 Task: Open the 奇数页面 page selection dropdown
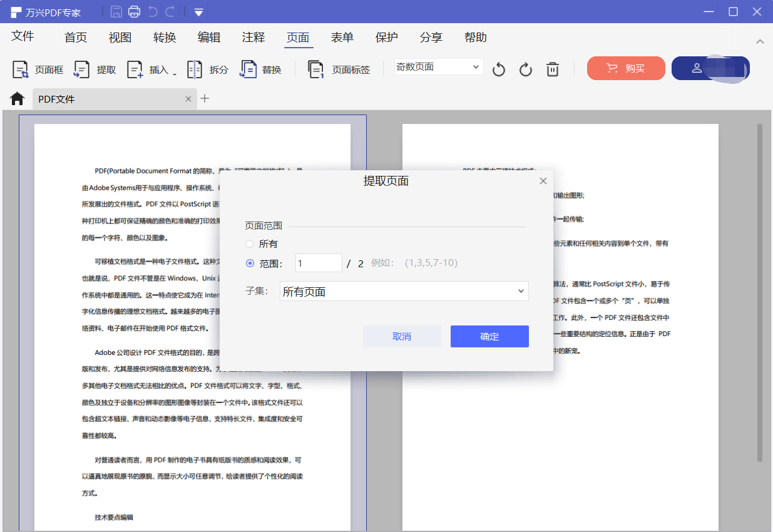pos(438,67)
